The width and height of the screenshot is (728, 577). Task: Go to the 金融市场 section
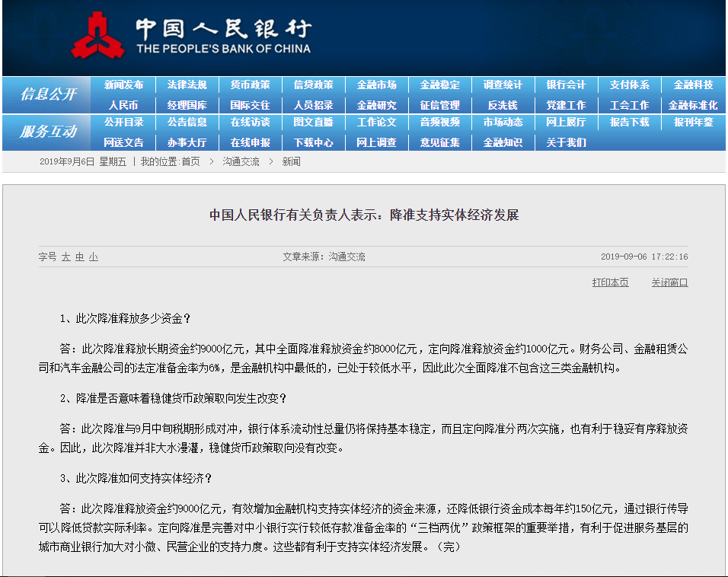[376, 85]
